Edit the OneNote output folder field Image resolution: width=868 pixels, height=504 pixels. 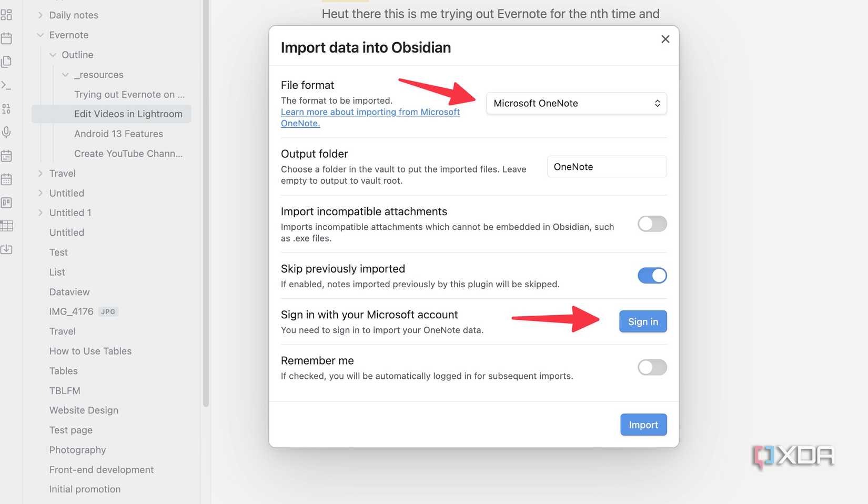click(606, 166)
